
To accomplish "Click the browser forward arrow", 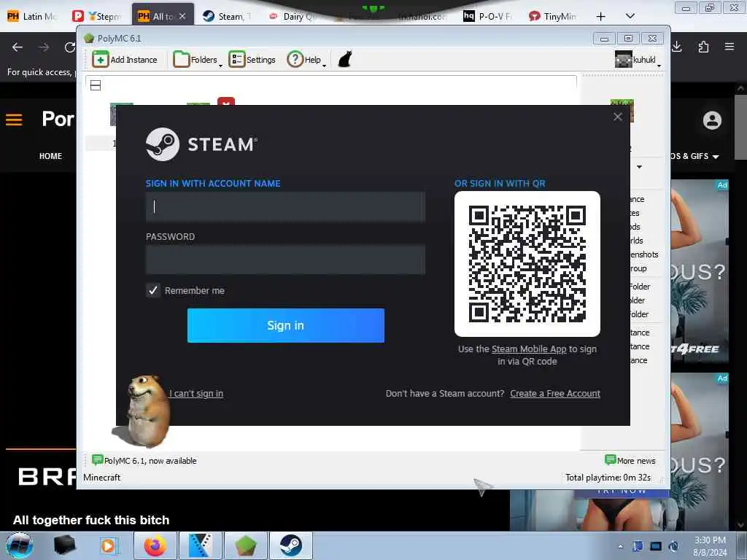I will click(44, 47).
